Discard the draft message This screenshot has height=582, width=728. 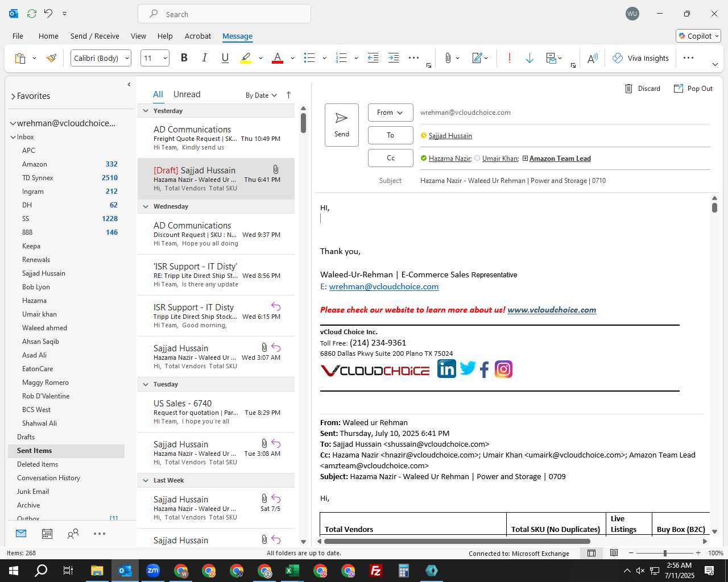643,89
